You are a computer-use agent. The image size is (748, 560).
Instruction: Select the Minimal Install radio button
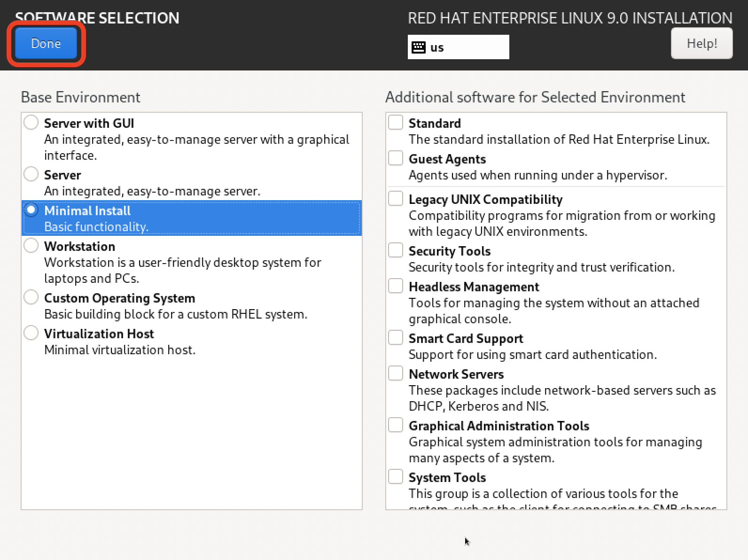coord(31,210)
